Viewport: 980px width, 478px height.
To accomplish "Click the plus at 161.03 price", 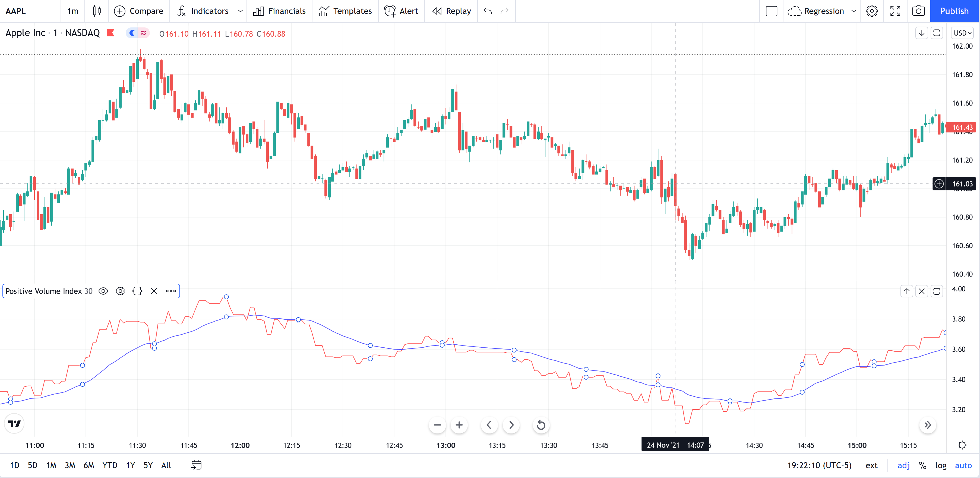I will point(939,184).
